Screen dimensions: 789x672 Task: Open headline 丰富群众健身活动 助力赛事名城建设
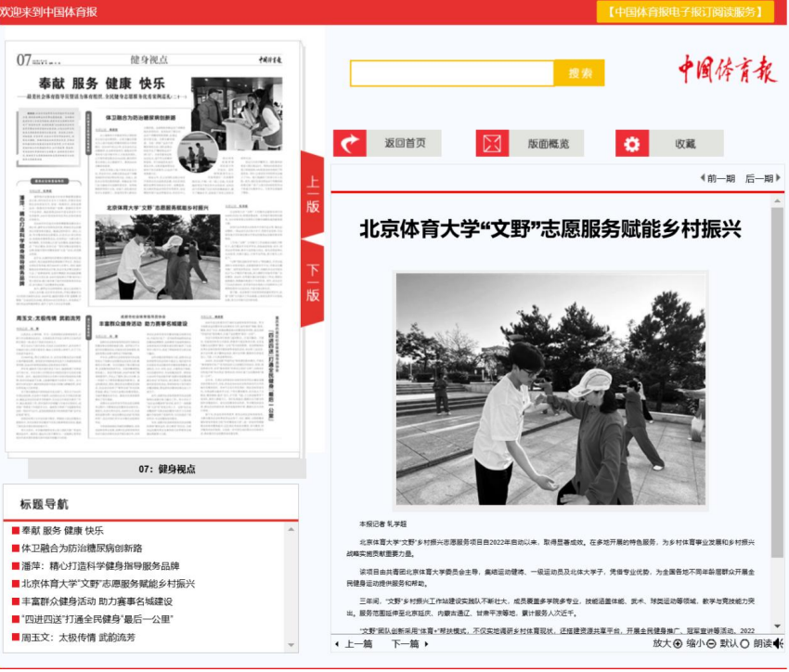(x=97, y=601)
